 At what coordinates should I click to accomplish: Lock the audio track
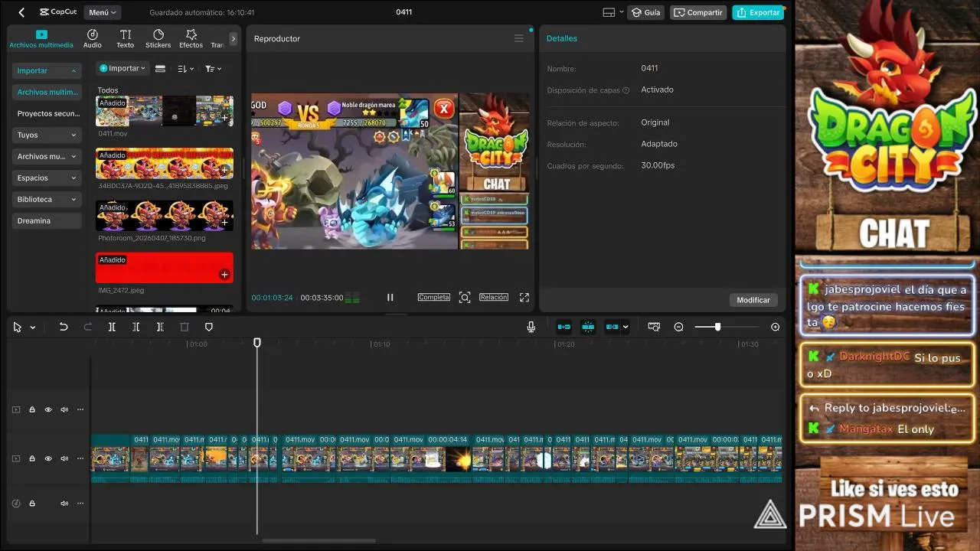(32, 504)
